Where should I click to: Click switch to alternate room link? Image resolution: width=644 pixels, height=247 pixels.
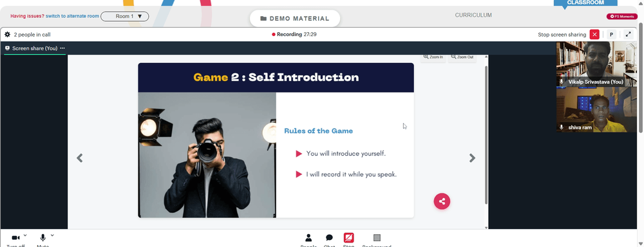tap(72, 17)
